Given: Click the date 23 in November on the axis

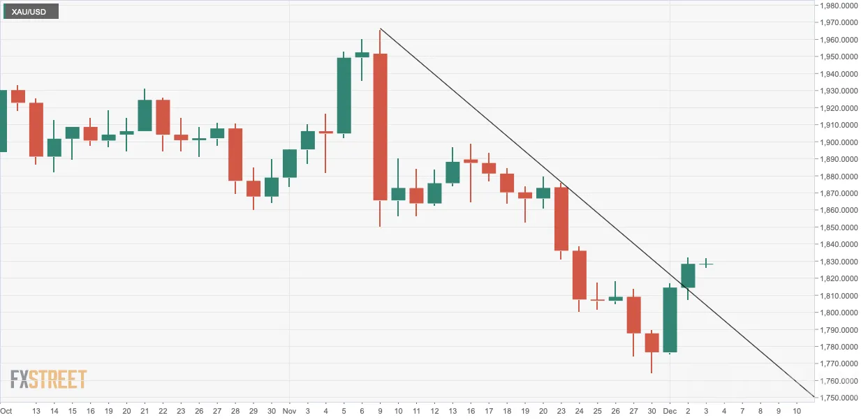Looking at the screenshot, I should click(x=561, y=412).
